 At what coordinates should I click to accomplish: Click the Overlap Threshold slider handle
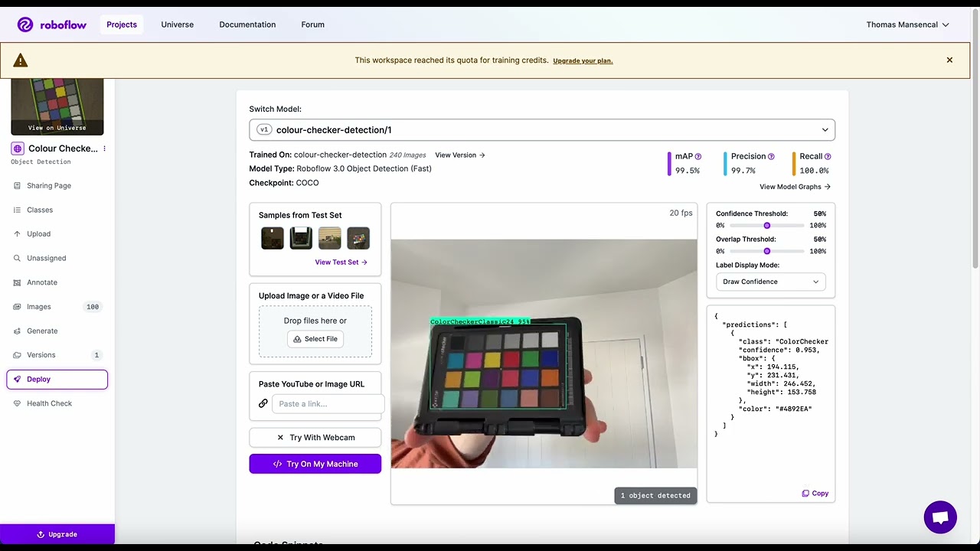[767, 251]
